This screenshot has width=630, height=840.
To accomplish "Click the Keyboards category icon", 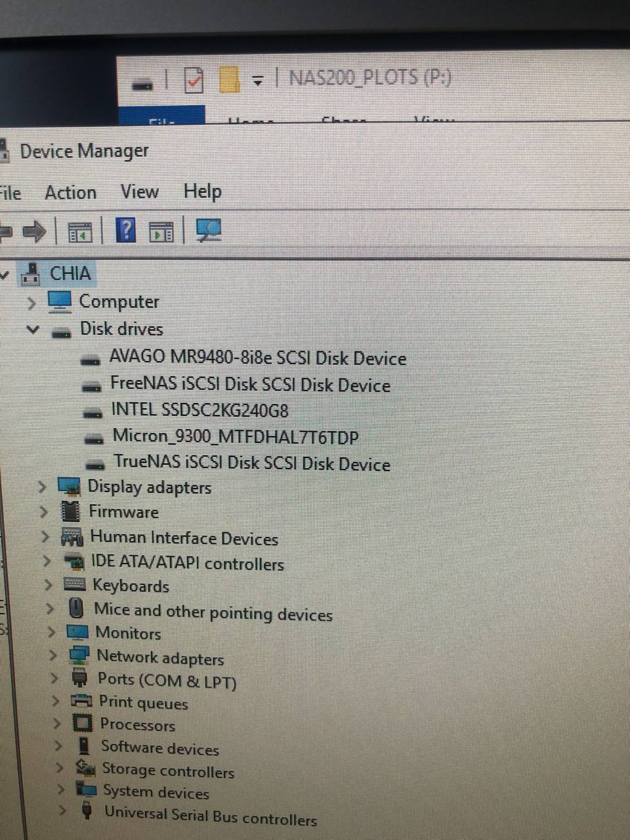I will pos(75,584).
